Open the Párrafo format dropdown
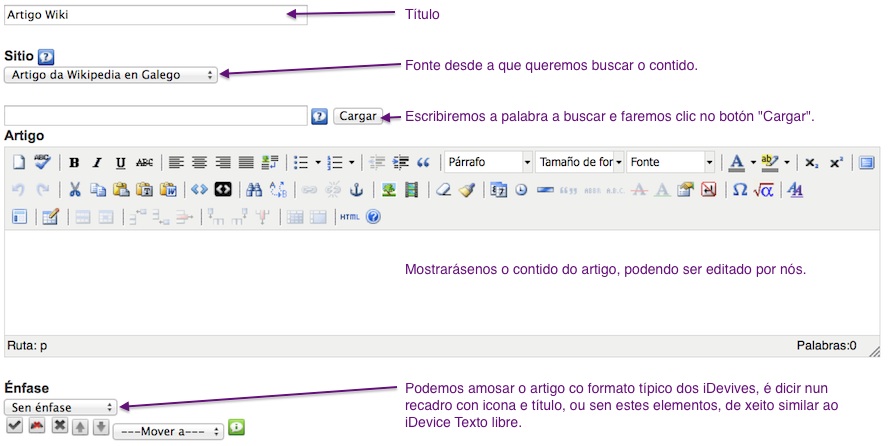Screen dimensions: 888x446 488,162
